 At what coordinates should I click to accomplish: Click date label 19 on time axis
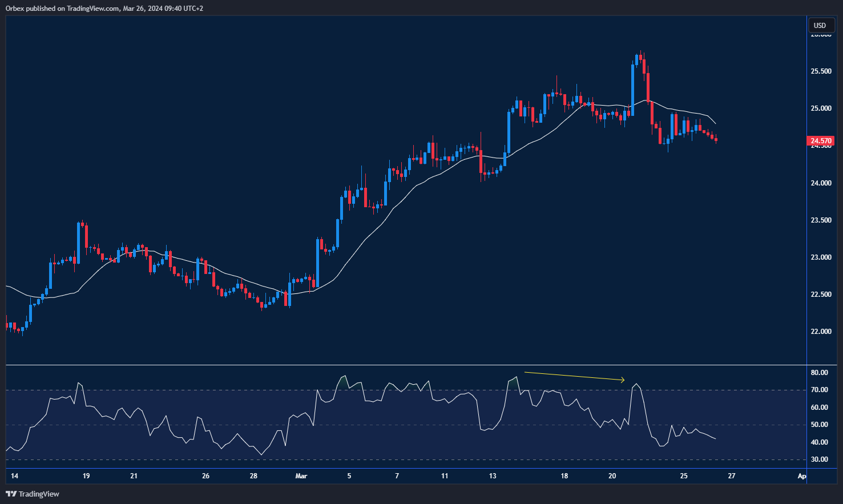(x=86, y=476)
